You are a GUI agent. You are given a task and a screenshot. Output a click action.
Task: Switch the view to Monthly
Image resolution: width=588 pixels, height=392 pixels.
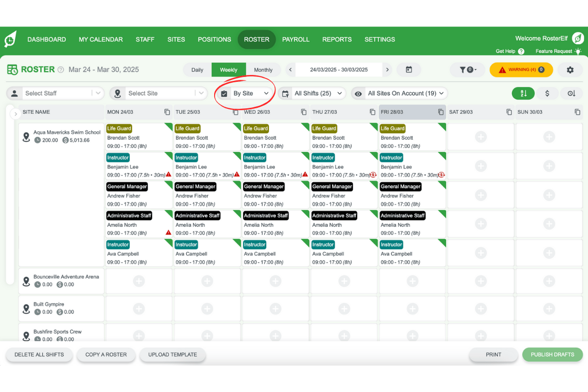pos(263,70)
